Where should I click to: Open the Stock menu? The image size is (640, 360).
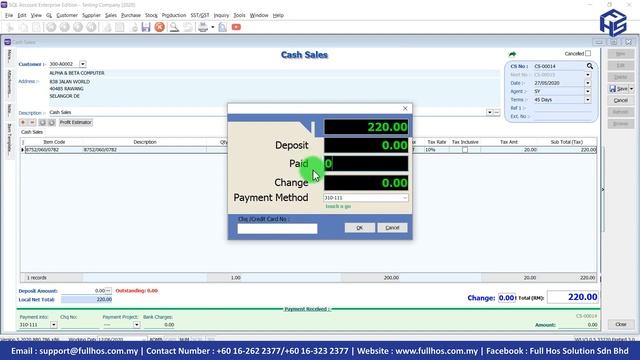point(151,15)
